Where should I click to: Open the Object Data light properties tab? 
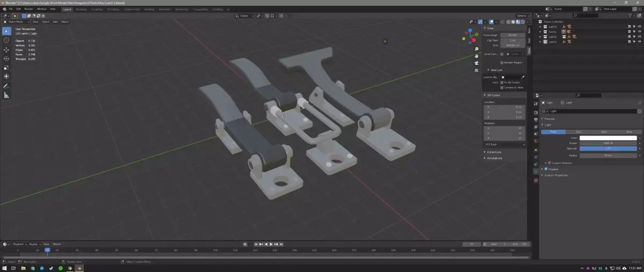(536, 171)
